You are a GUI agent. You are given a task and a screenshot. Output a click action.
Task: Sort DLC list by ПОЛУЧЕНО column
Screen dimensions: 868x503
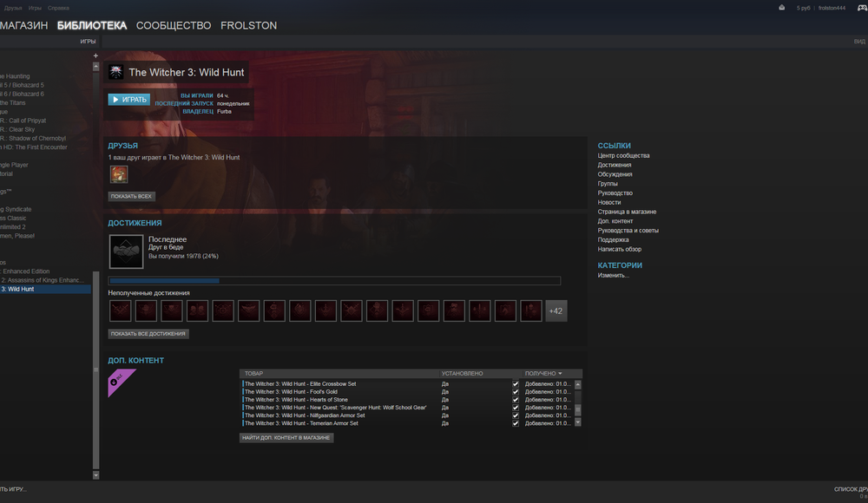tap(543, 374)
